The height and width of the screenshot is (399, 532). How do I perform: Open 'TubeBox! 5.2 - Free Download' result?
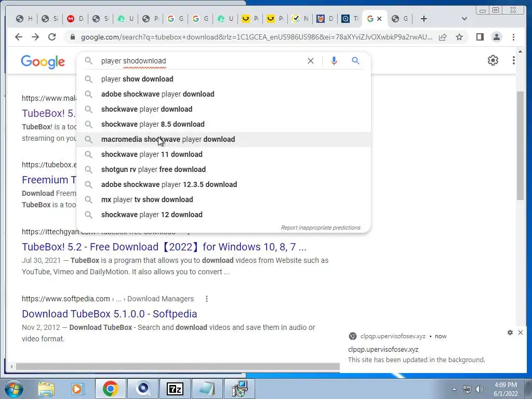pos(164,247)
